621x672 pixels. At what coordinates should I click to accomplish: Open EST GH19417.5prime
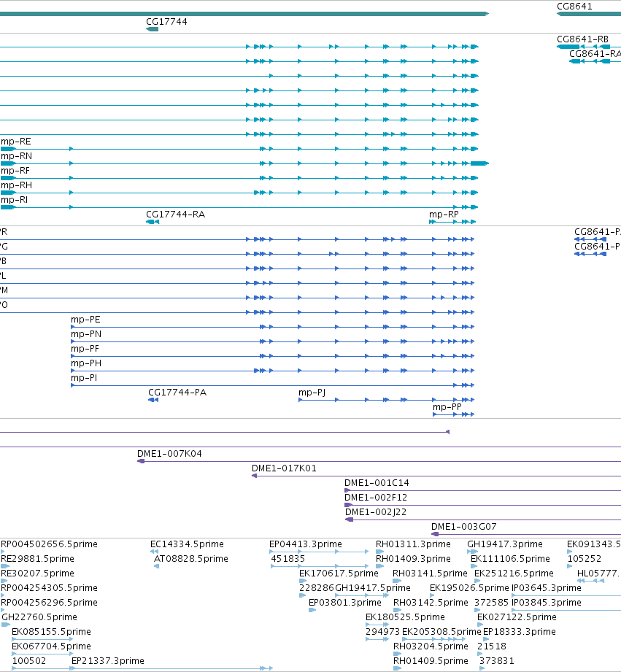pos(373,588)
